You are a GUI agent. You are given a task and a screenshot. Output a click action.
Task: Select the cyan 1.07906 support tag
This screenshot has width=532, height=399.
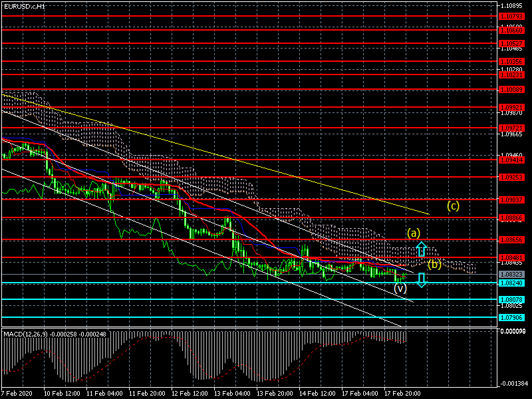(512, 318)
